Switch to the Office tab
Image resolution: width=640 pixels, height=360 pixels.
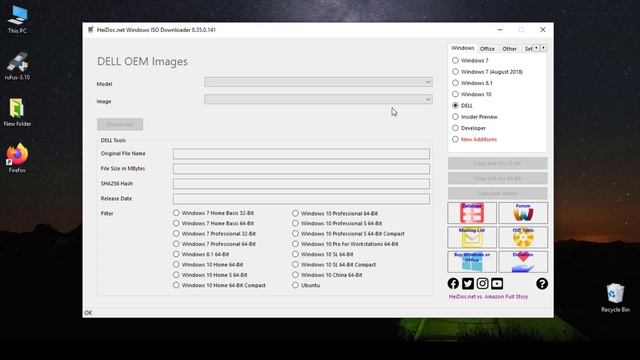[487, 49]
